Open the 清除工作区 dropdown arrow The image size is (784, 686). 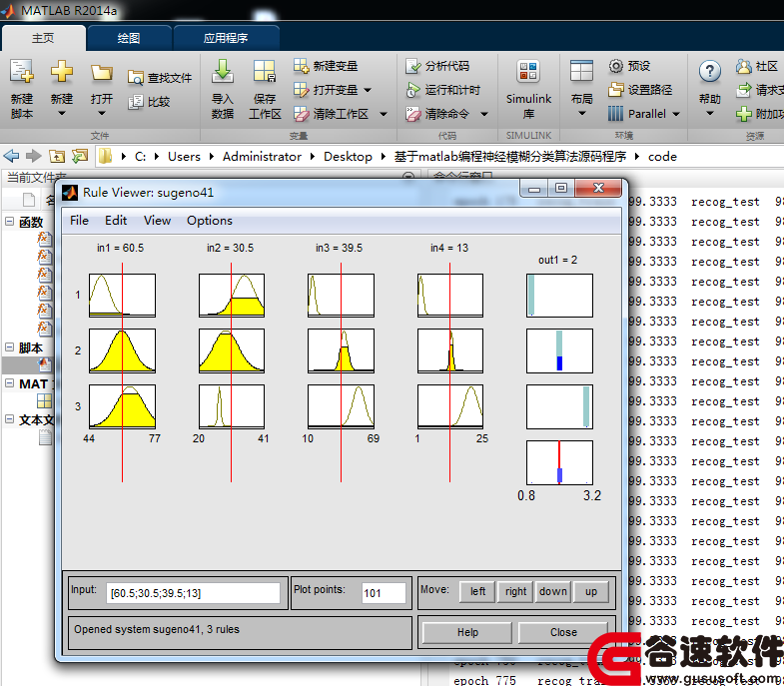[384, 114]
